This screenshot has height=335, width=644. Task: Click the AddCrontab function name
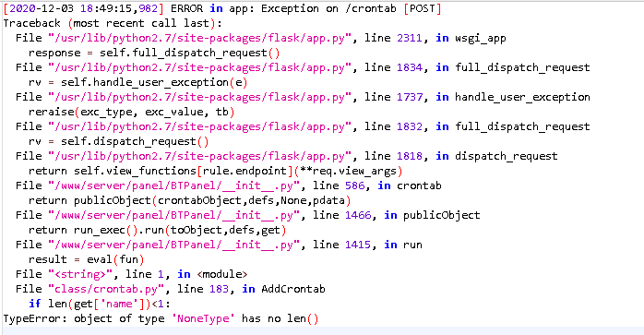(293, 290)
